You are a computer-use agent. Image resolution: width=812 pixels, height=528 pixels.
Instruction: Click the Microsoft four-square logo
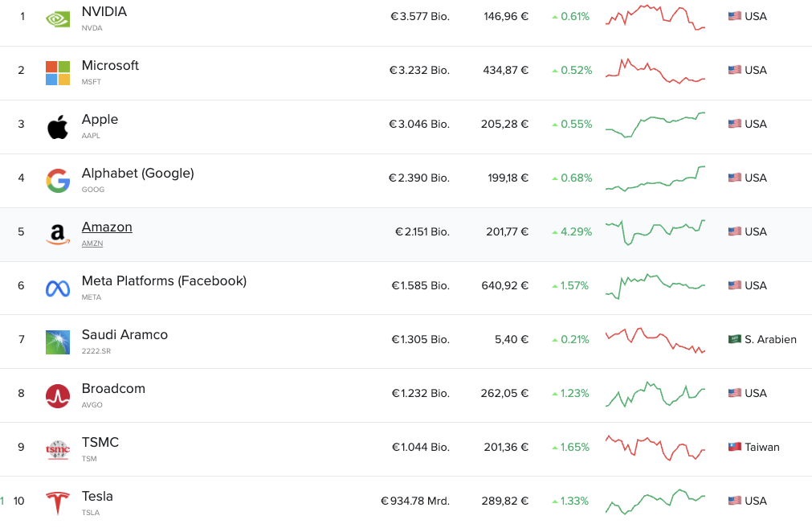(x=58, y=73)
